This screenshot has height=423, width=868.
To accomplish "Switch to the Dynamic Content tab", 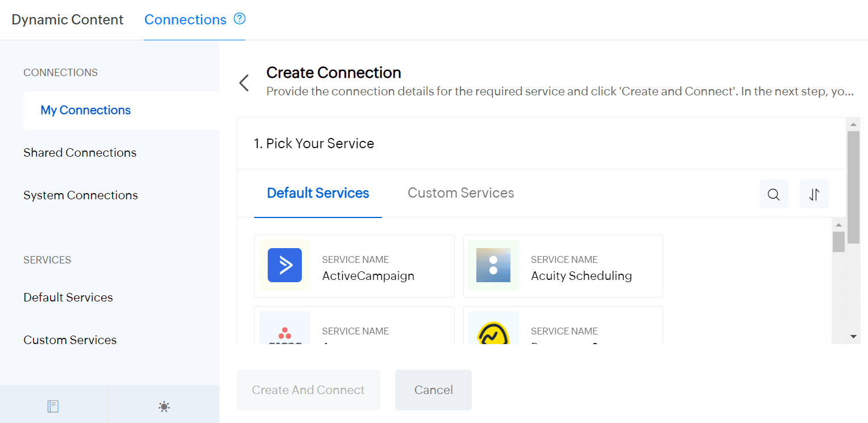I will (x=68, y=19).
